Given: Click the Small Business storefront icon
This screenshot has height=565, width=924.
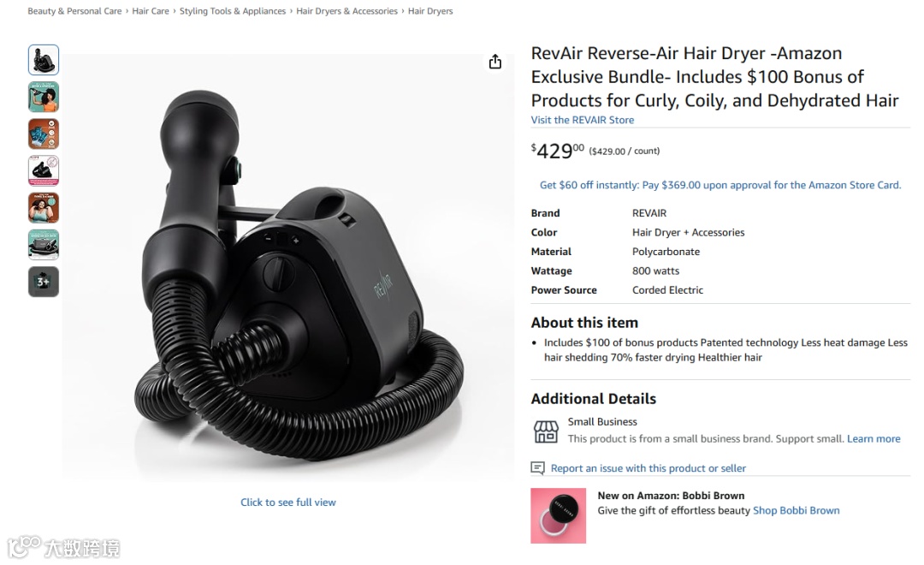Looking at the screenshot, I should [x=546, y=431].
